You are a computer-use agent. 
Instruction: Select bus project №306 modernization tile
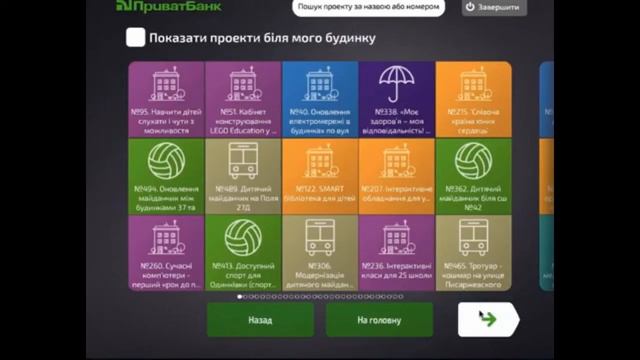tap(320, 253)
